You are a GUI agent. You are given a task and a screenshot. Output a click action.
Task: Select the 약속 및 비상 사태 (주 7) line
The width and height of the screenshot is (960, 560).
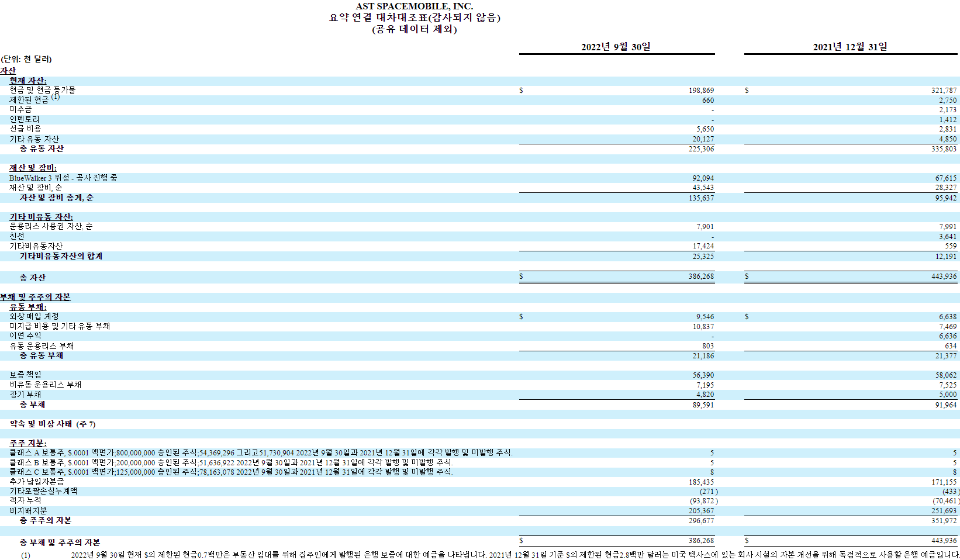tap(53, 424)
